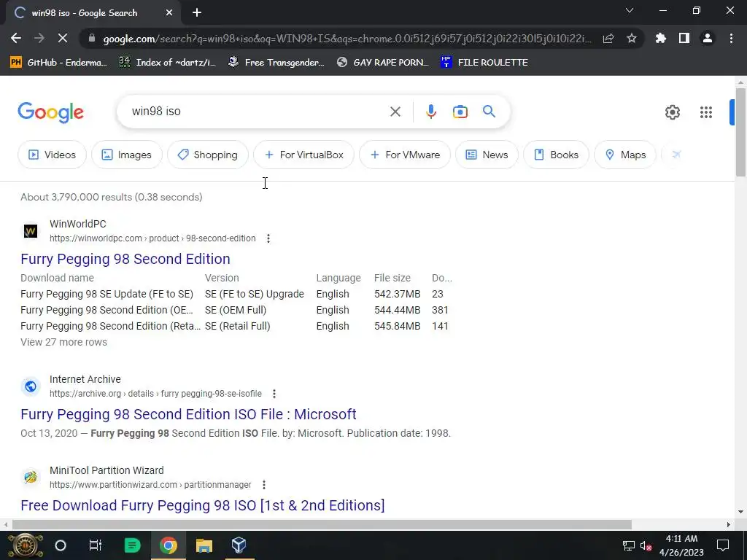Add For VMware to the search

405,155
